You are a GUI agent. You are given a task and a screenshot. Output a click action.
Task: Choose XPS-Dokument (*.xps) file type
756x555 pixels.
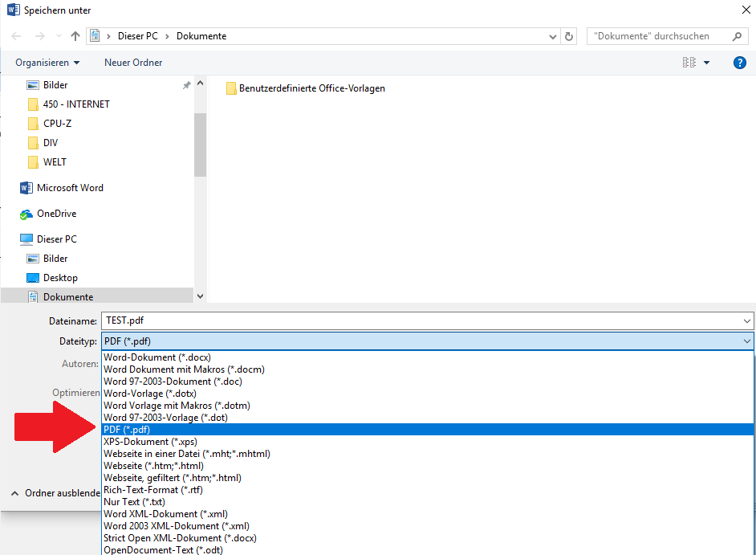pyautogui.click(x=427, y=442)
